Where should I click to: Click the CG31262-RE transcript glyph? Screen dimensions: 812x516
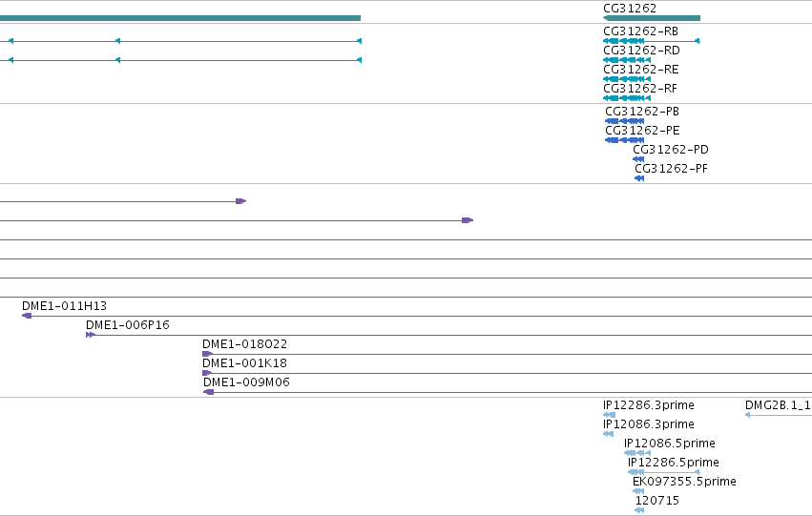[x=627, y=79]
